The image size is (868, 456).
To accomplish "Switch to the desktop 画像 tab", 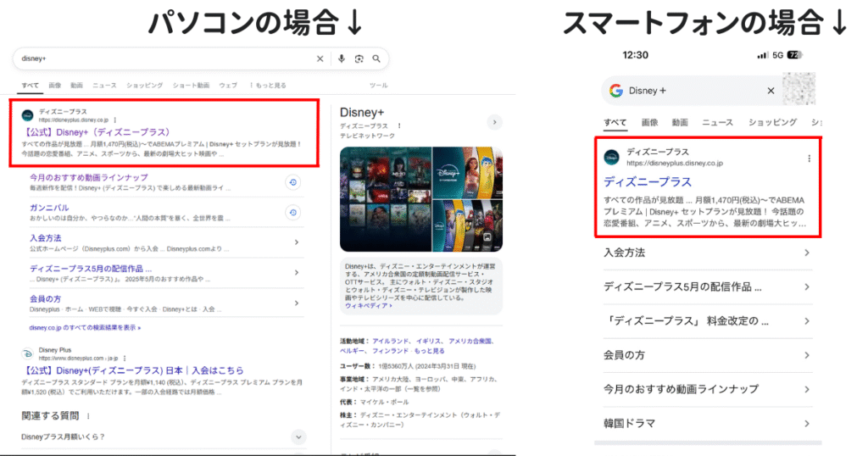I will point(55,86).
